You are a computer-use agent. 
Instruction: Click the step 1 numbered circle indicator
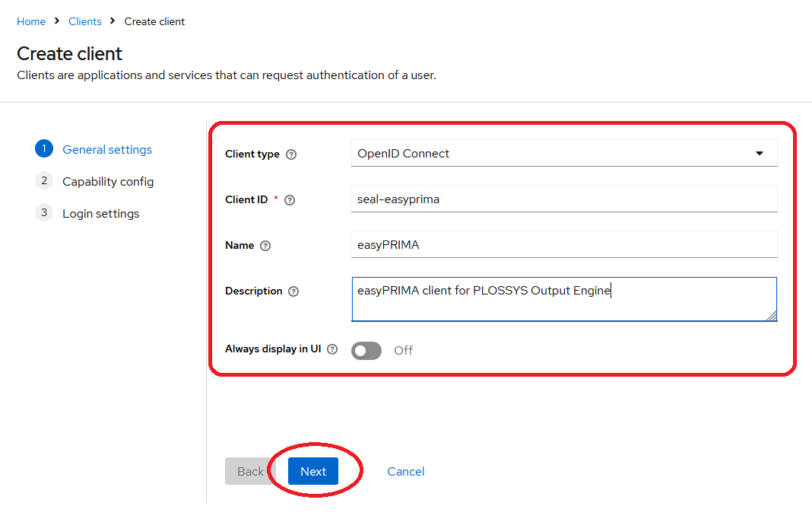tap(43, 149)
